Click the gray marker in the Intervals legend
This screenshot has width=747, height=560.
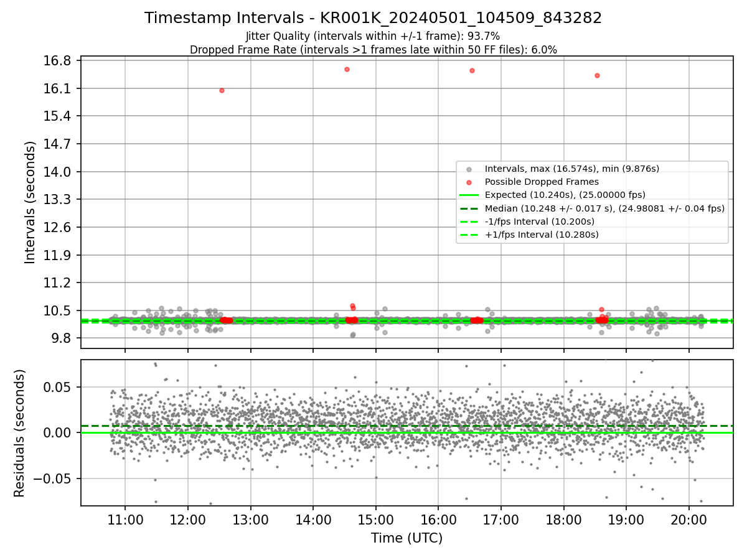coord(469,169)
